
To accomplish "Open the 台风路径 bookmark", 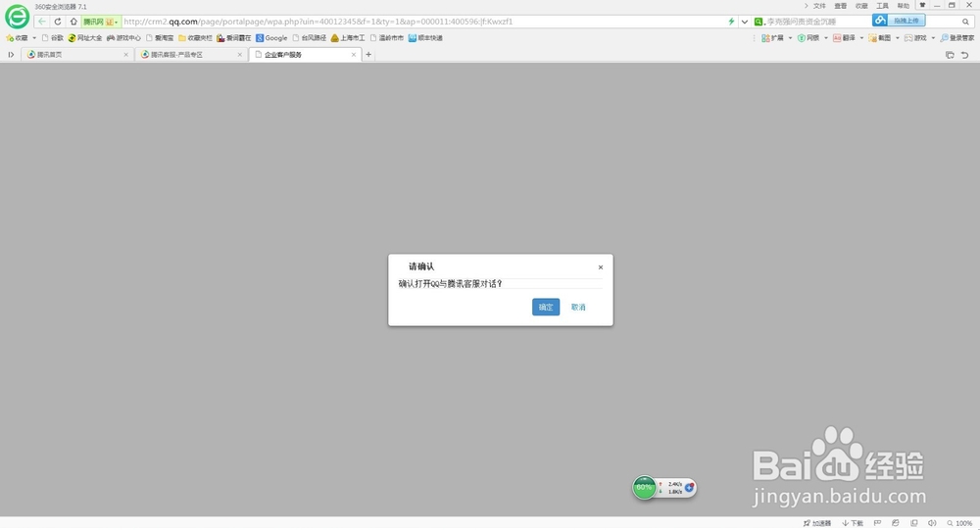I will pyautogui.click(x=310, y=38).
